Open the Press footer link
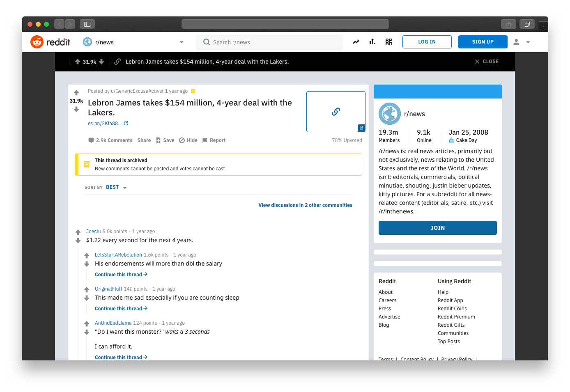Screen dimensions: 570x392 tap(385, 309)
